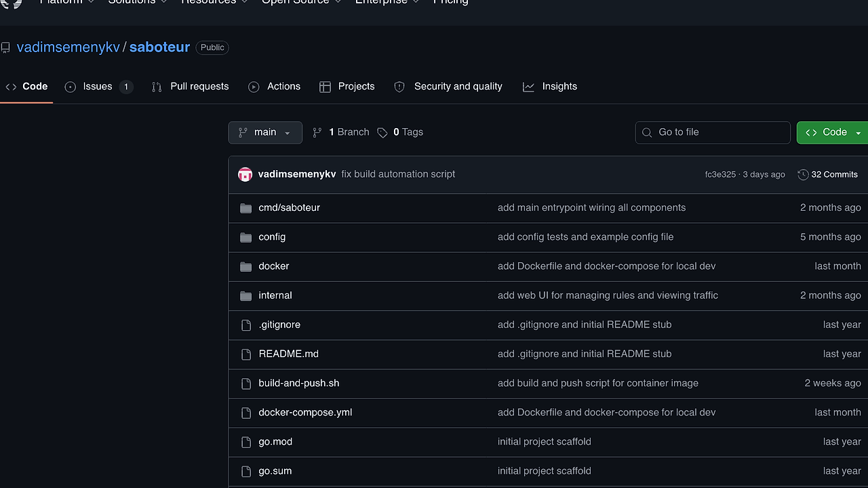The image size is (868, 488).
Task: View the 1 Branch link
Action: click(x=340, y=132)
